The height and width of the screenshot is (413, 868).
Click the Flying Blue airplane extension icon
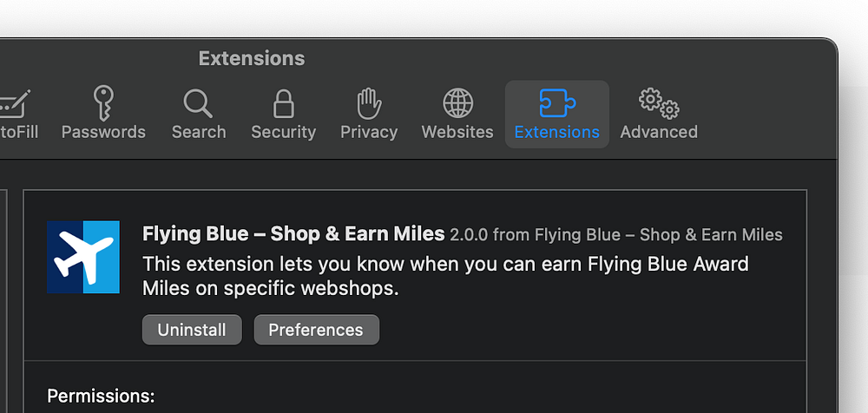83,257
